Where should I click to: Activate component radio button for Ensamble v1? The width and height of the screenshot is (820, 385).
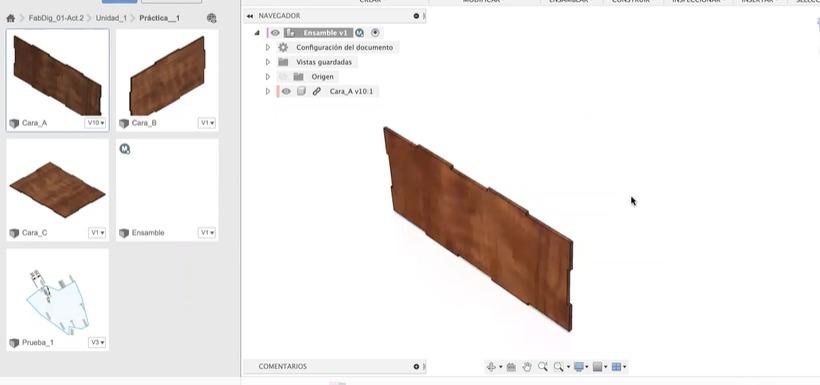375,33
